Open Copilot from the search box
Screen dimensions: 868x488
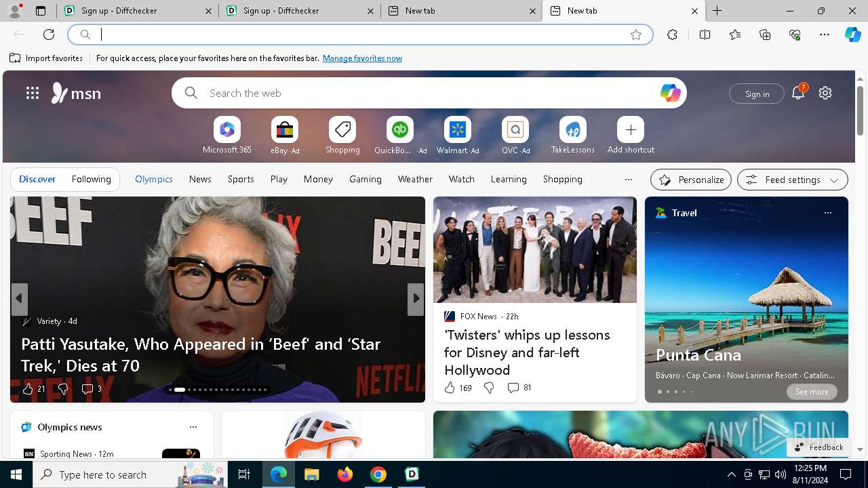coord(670,93)
